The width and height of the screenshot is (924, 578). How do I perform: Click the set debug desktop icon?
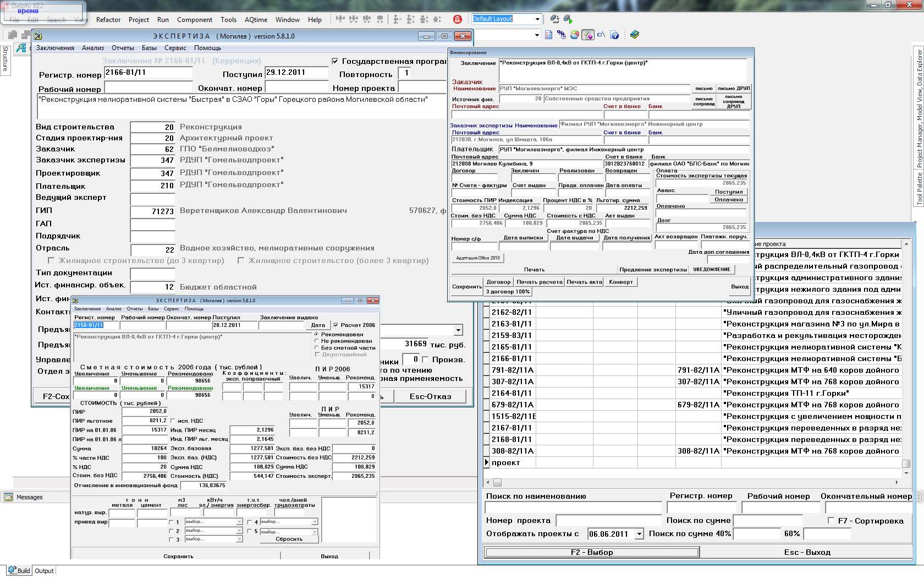pos(568,19)
